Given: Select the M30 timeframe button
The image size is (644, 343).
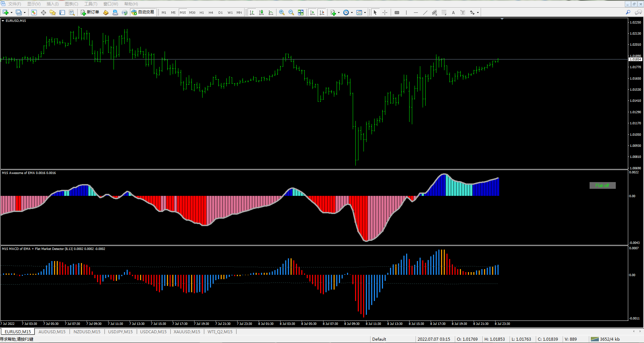Looking at the screenshot, I should pos(192,12).
